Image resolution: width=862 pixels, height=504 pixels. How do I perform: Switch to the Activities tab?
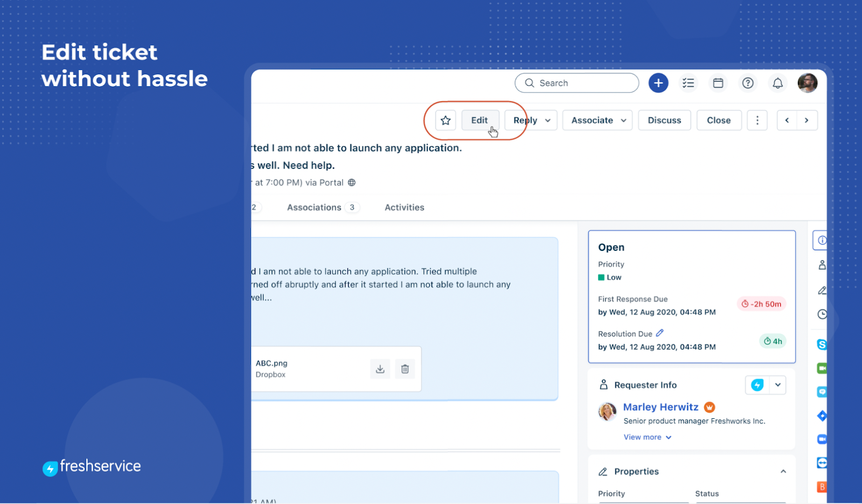405,207
